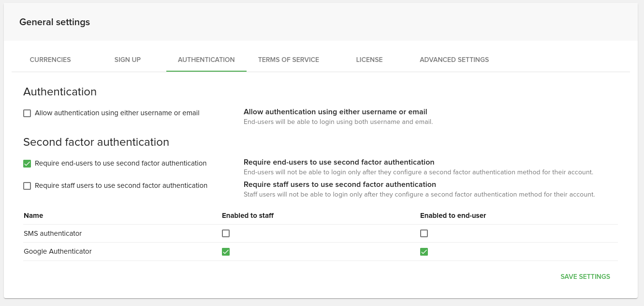
Task: Switch to Advanced Settings tab
Action: (454, 60)
